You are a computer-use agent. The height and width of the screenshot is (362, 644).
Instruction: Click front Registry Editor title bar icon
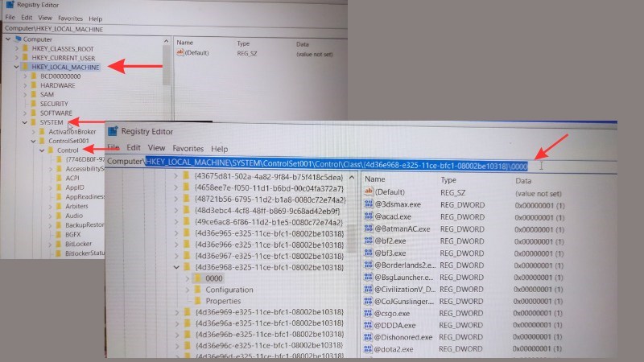click(x=113, y=131)
